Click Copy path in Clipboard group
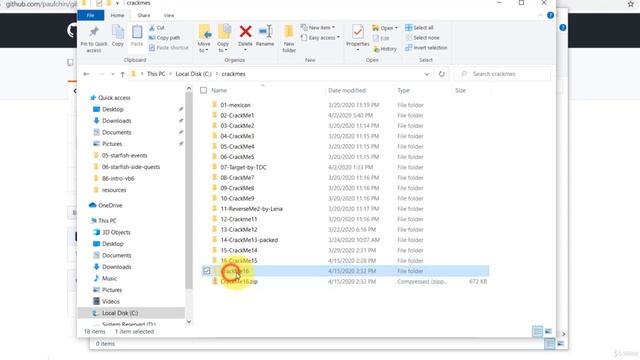Image resolution: width=640 pixels, height=360 pixels. click(164, 38)
